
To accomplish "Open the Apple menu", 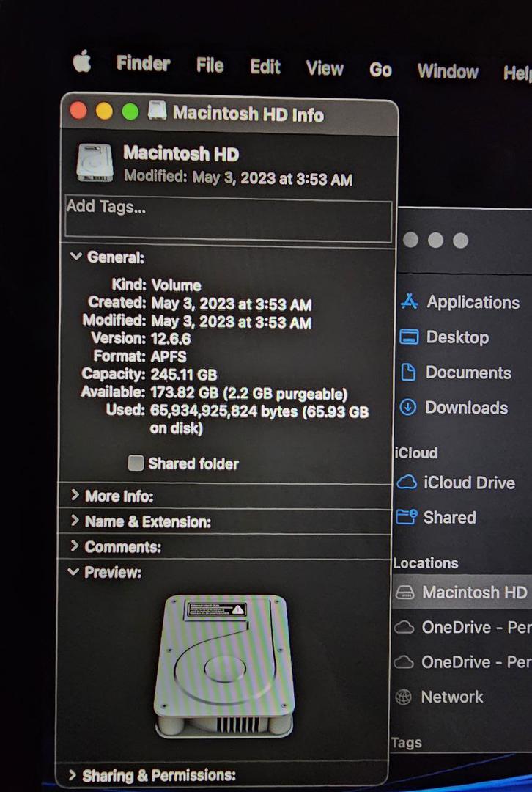I will click(x=82, y=62).
